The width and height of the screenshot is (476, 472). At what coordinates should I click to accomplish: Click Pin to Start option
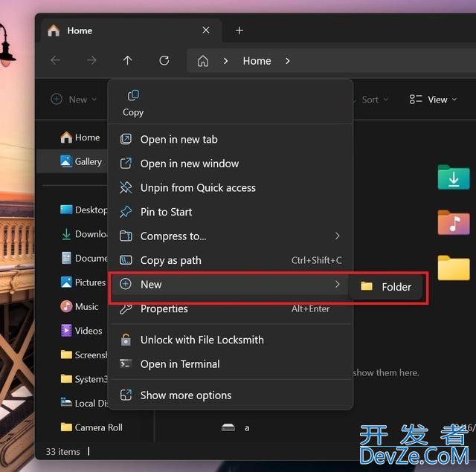[166, 212]
